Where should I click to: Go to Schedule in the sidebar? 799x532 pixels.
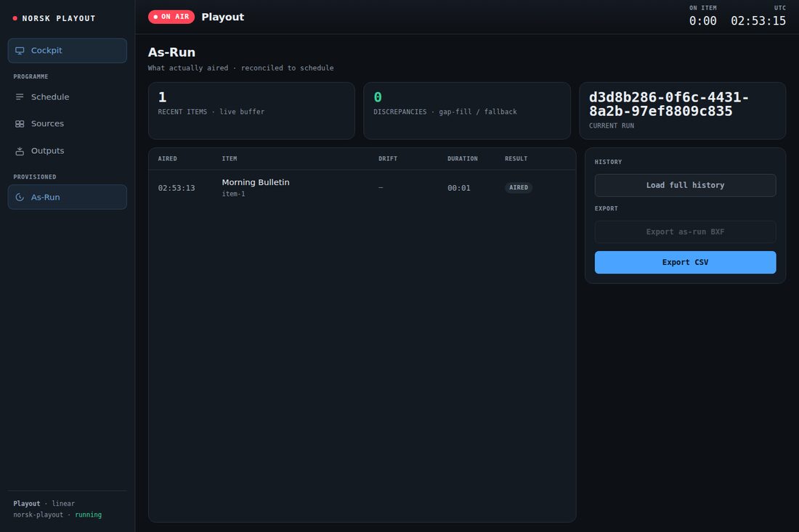click(x=68, y=97)
